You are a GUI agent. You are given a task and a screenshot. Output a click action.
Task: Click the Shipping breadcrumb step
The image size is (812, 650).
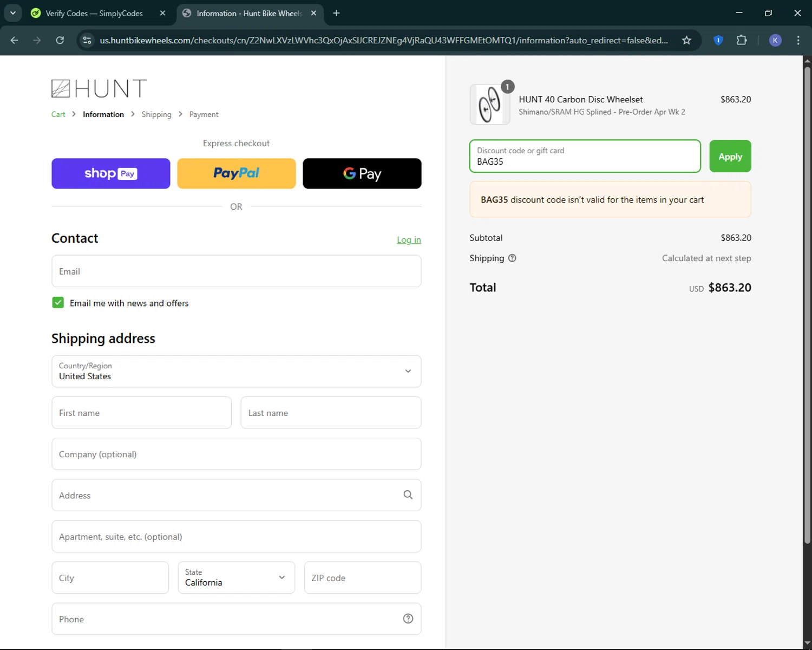[x=156, y=114]
